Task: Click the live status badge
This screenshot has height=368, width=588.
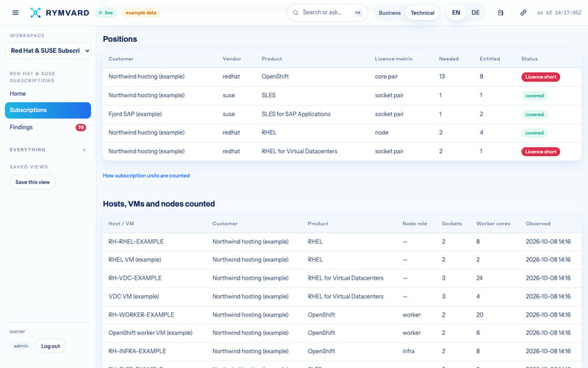Action: tap(106, 13)
